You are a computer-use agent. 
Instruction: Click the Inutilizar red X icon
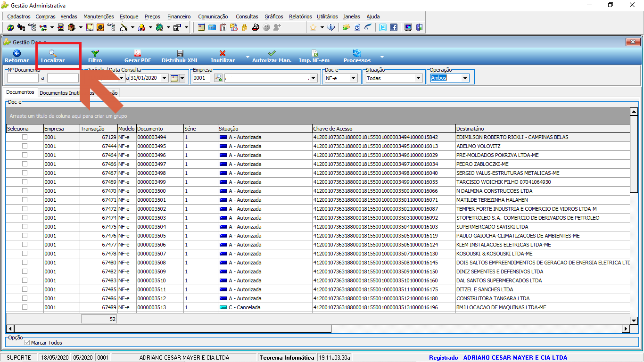[223, 53]
